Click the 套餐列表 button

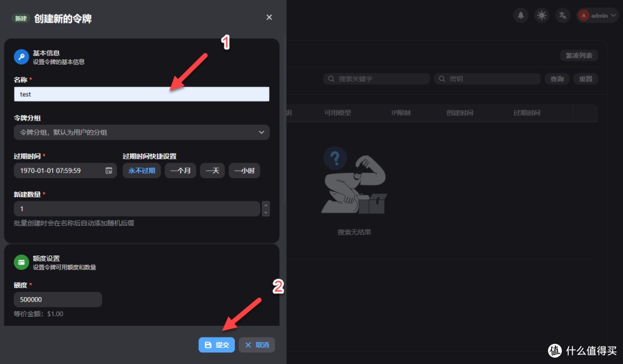(x=579, y=55)
